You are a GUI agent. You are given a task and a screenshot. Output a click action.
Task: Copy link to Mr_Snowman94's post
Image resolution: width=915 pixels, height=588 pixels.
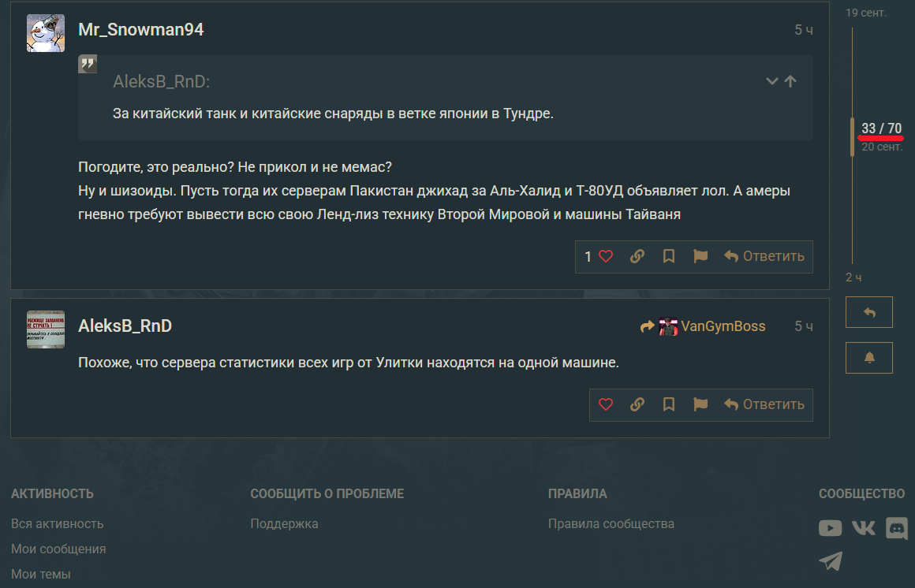[637, 256]
